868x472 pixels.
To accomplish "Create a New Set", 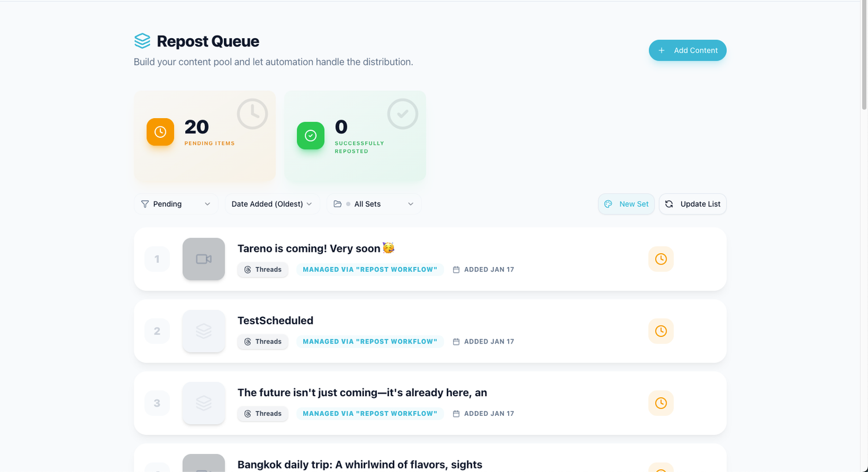I will coord(626,204).
